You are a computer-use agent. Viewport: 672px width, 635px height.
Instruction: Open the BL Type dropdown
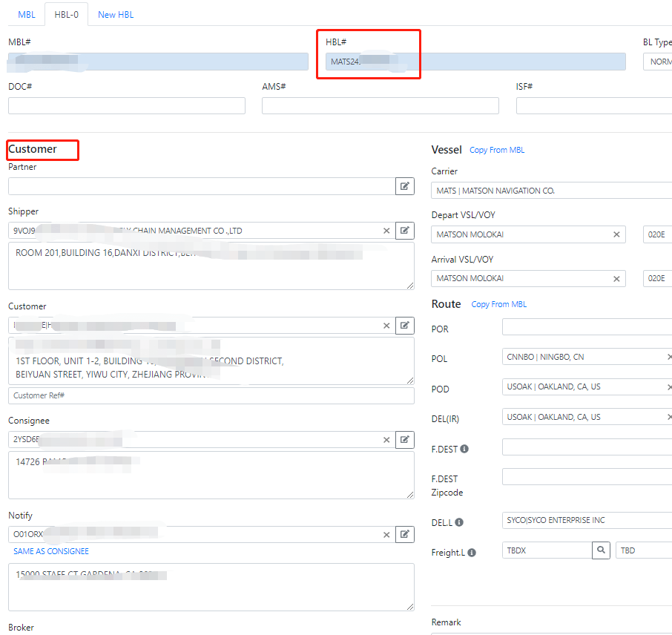tap(659, 62)
